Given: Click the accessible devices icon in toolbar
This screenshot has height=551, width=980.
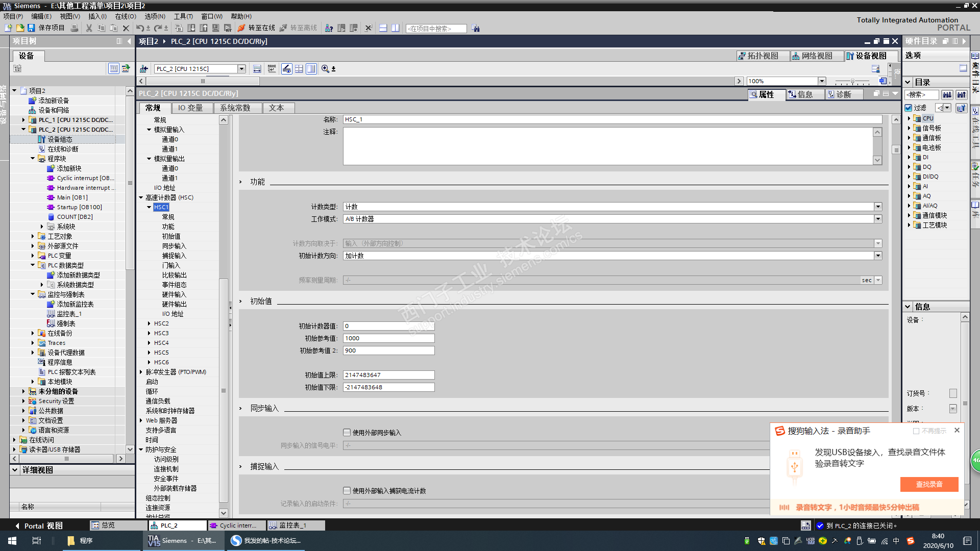Looking at the screenshot, I should 329,28.
